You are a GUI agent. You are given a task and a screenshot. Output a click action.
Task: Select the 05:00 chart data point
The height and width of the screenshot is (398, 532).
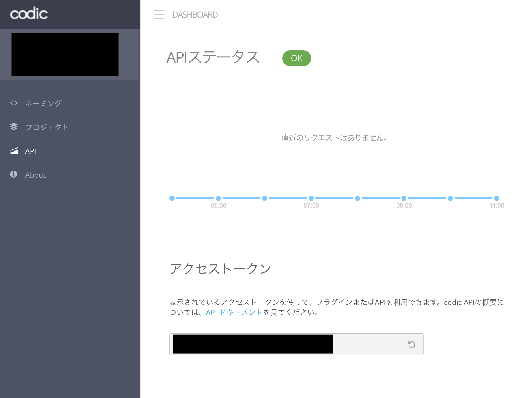(x=218, y=198)
